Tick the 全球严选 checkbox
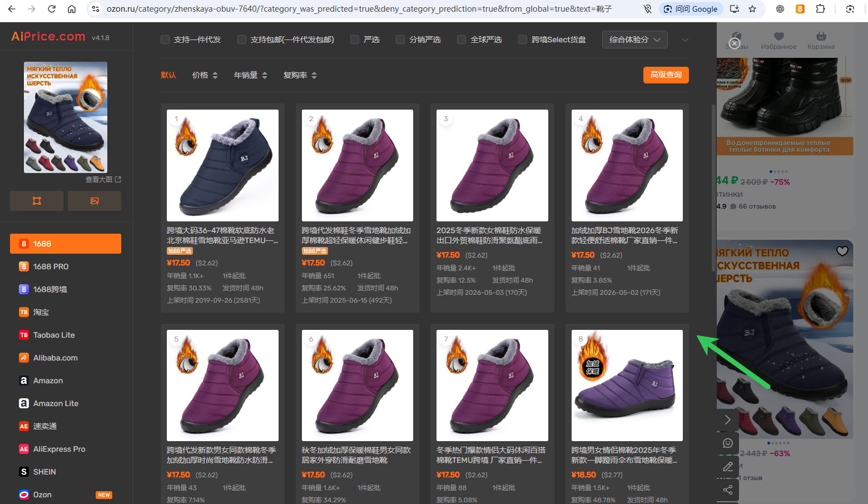The width and height of the screenshot is (868, 504). pos(462,39)
